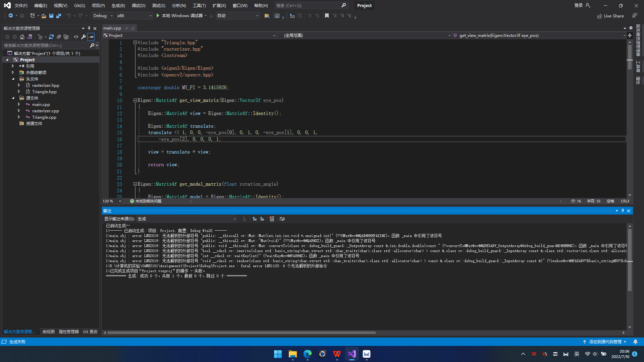This screenshot has width=644, height=362.
Task: Click the bookmark icon in toolbar
Action: tap(327, 16)
